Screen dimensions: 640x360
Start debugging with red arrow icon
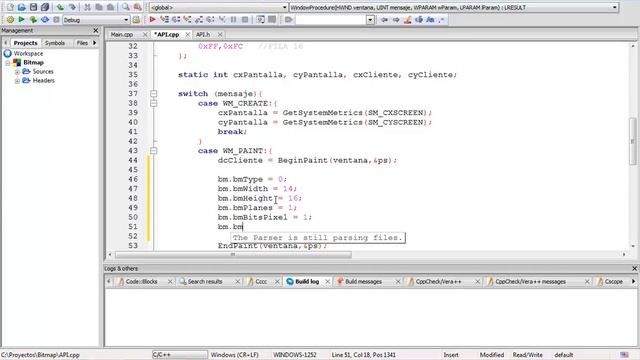pos(152,19)
